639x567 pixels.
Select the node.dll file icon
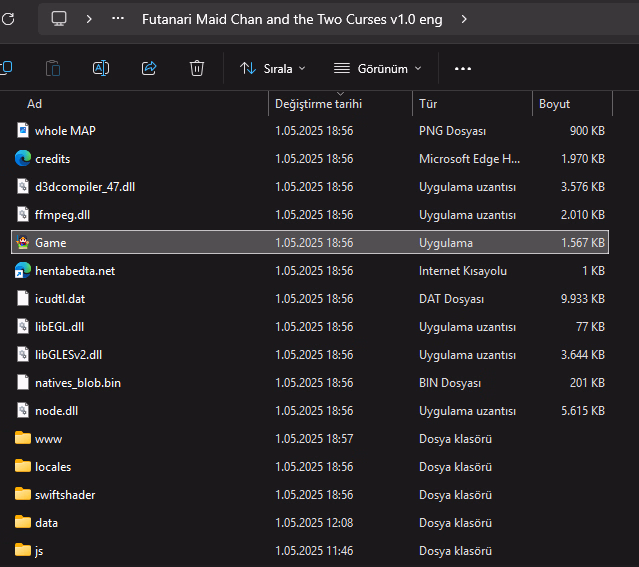tap(23, 410)
